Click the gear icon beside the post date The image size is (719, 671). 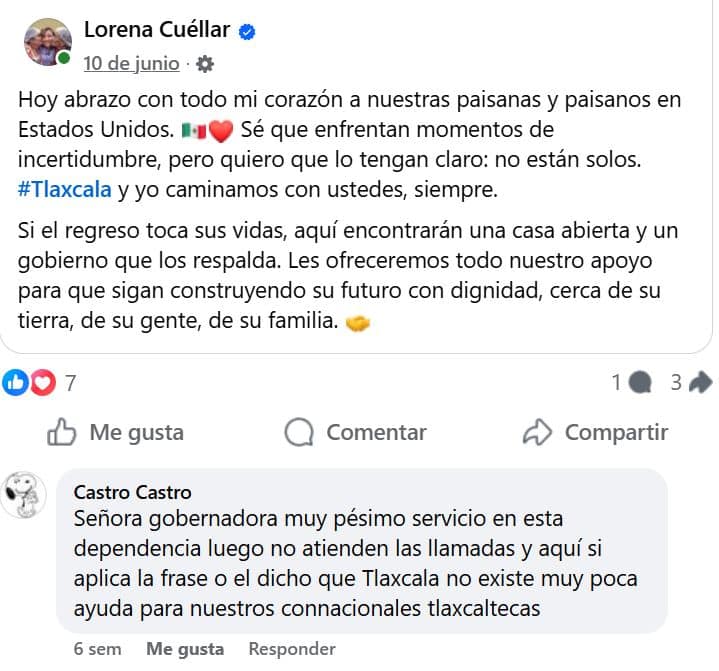click(205, 64)
